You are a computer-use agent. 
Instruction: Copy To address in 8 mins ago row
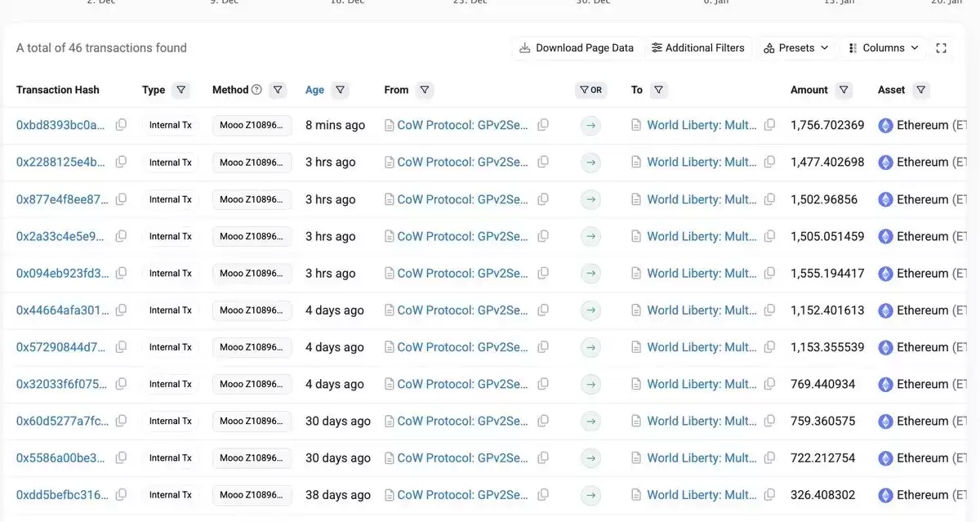click(x=769, y=125)
